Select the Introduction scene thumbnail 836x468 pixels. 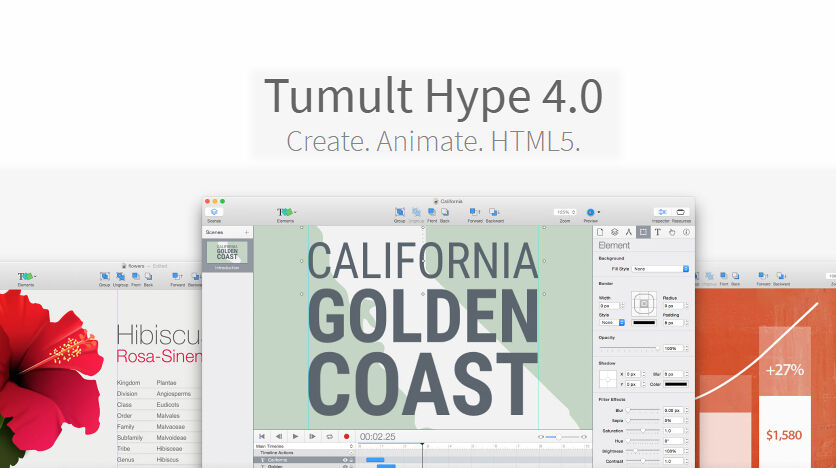point(227,252)
